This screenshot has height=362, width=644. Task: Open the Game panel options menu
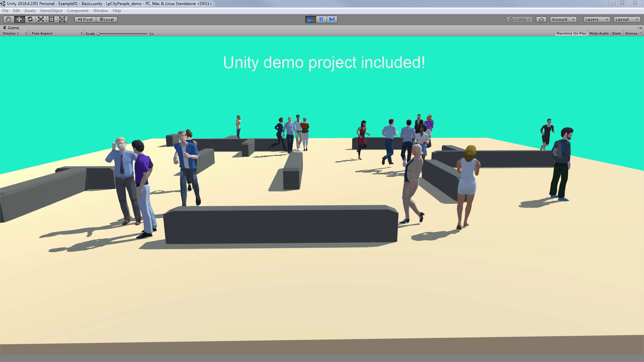pyautogui.click(x=640, y=28)
